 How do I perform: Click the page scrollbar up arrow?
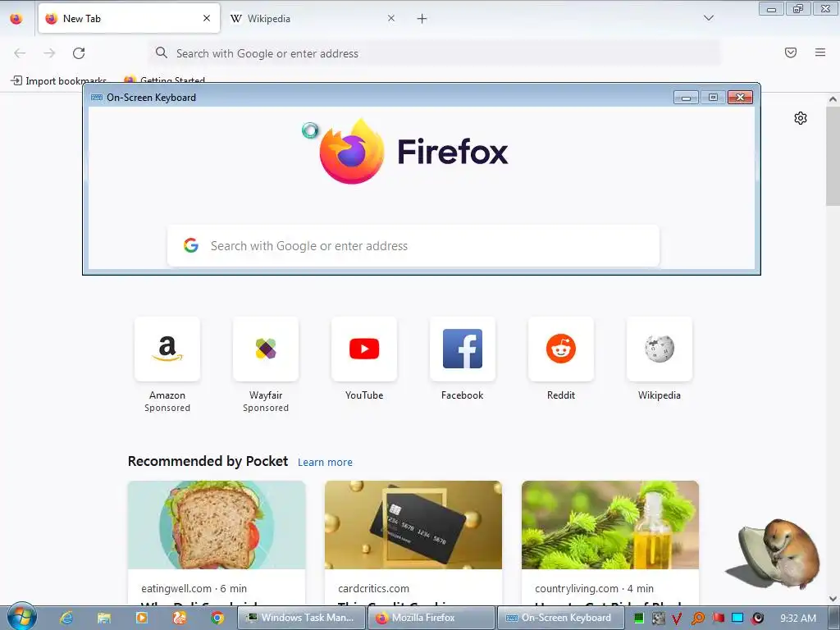coord(833,99)
